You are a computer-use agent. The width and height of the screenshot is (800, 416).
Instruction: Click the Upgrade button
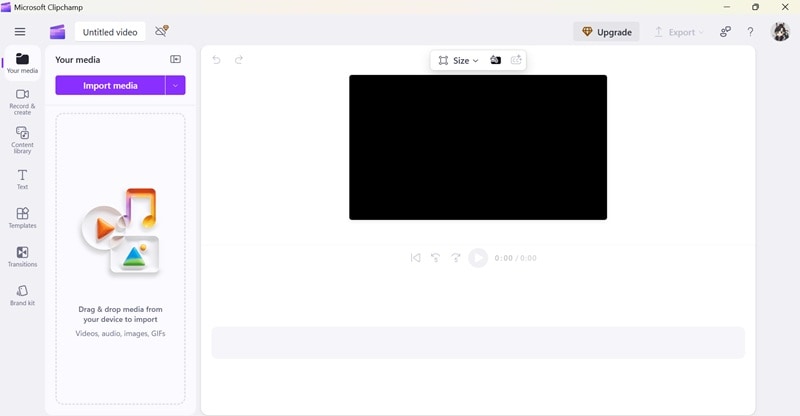[607, 32]
